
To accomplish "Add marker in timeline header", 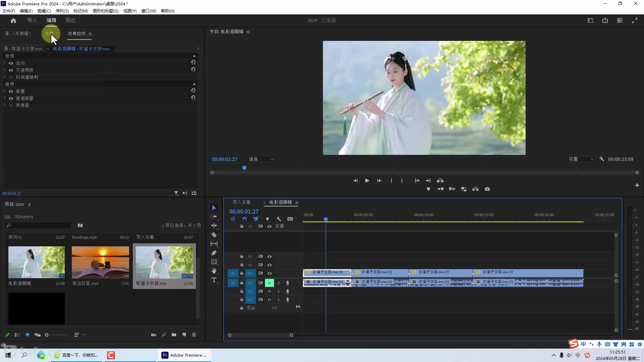I will click(267, 219).
